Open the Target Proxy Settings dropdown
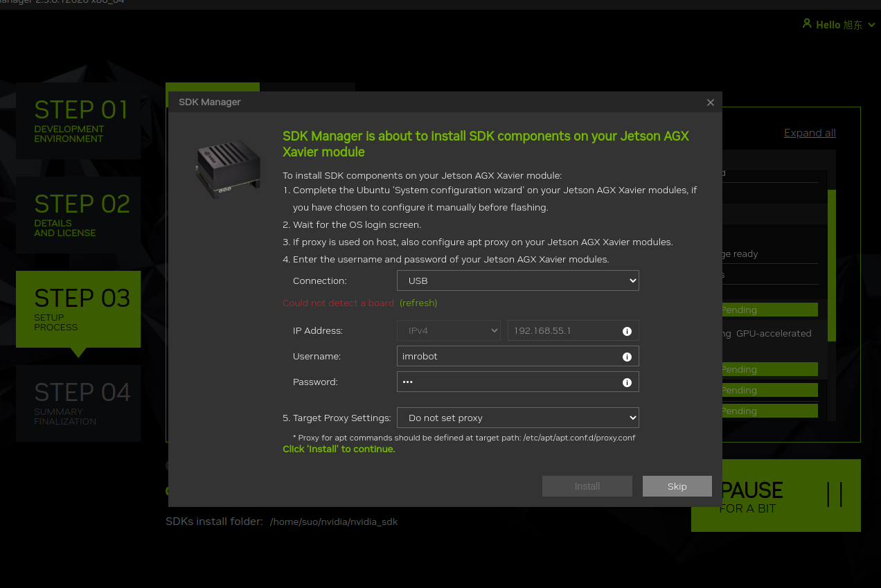The height and width of the screenshot is (588, 881). coord(517,418)
